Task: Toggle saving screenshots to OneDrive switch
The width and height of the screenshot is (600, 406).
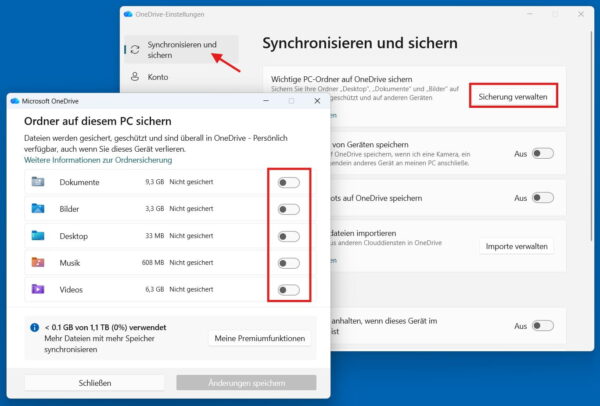Action: [x=543, y=198]
